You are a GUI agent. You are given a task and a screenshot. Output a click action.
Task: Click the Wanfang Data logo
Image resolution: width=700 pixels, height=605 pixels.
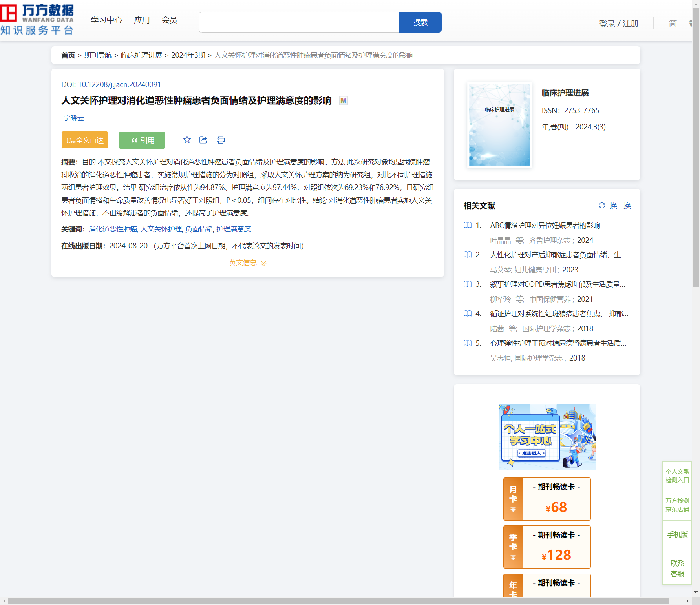[37, 20]
